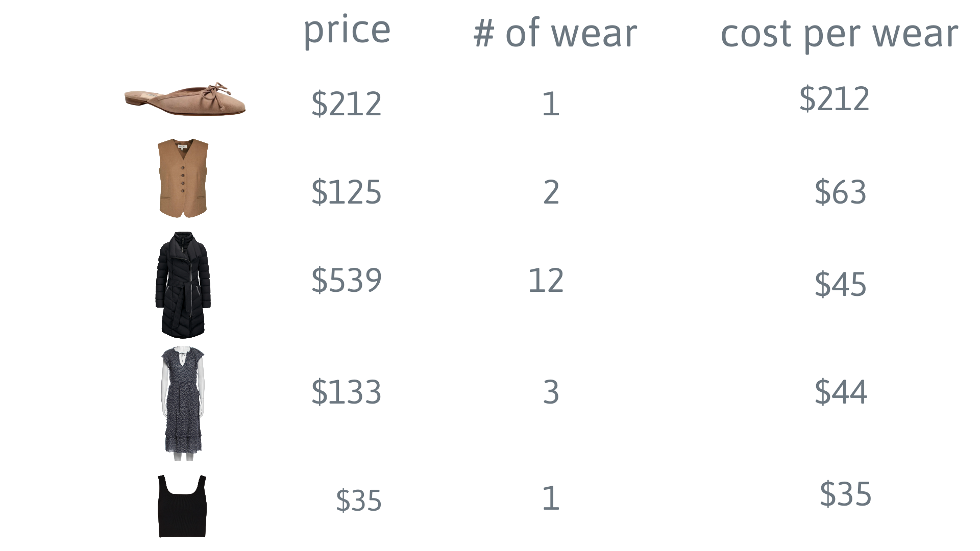This screenshot has width=980, height=551.
Task: Select the camel button vest image
Action: (x=183, y=178)
